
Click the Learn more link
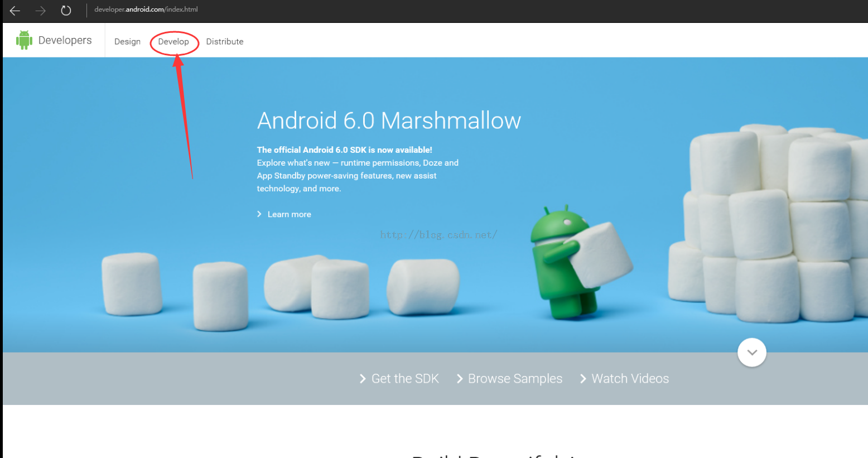pos(284,214)
